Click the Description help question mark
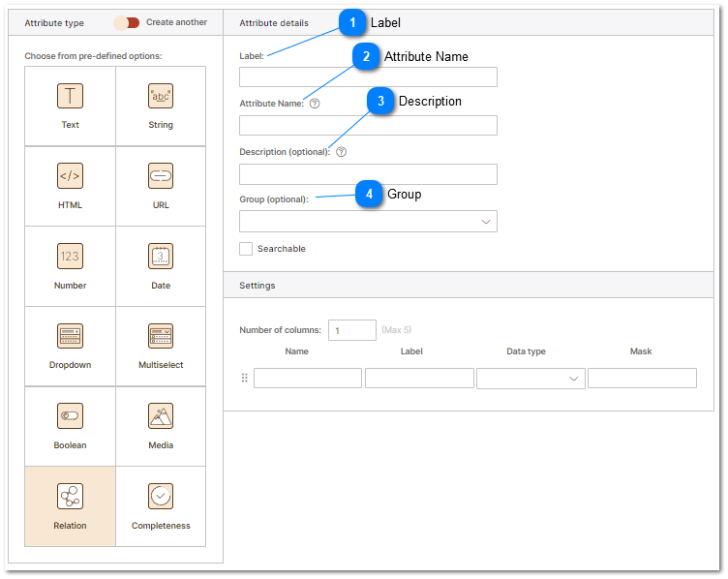This screenshot has width=728, height=579. pyautogui.click(x=341, y=152)
